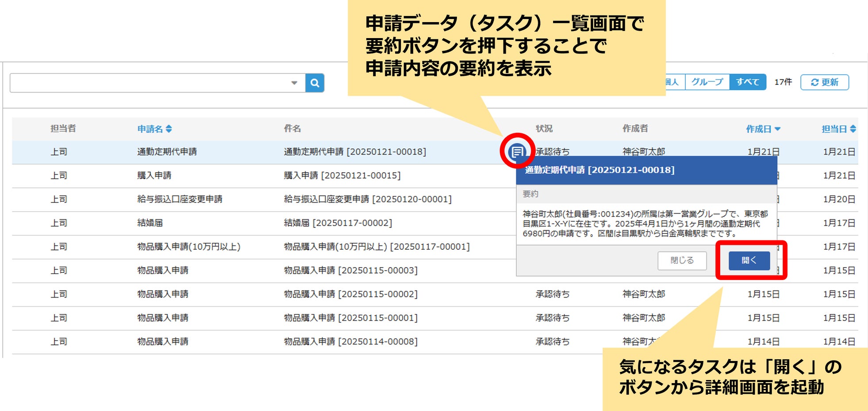Click the 更新 refresh button
Viewport: 868px width, 411px height.
point(825,82)
